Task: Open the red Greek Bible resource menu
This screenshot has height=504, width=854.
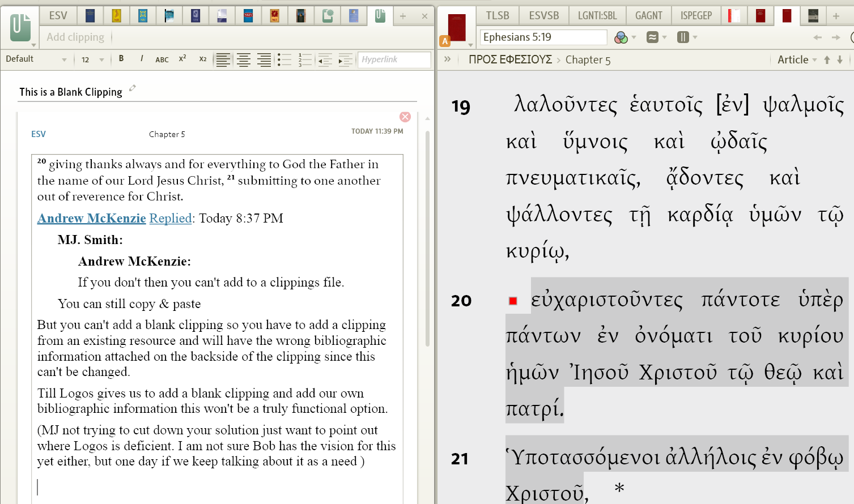Action: (x=457, y=28)
